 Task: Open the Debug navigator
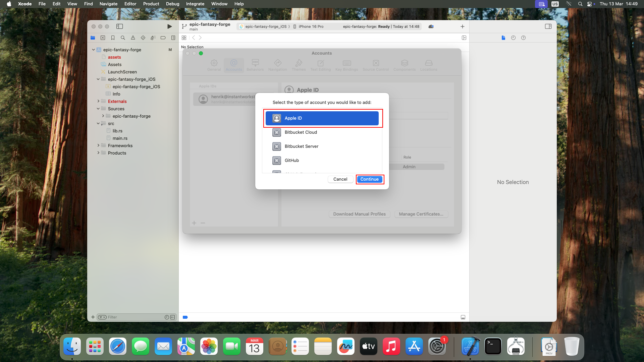153,38
